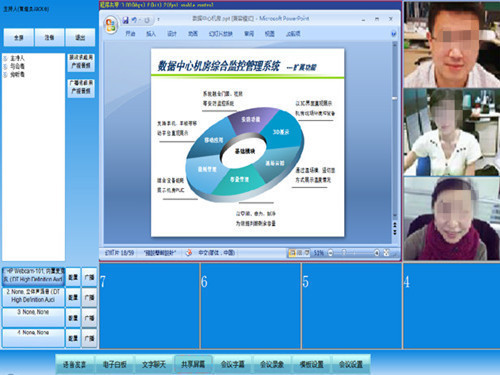Switch to the 设计 ribbon tab
This screenshot has width=500, height=375.
pos(172,34)
